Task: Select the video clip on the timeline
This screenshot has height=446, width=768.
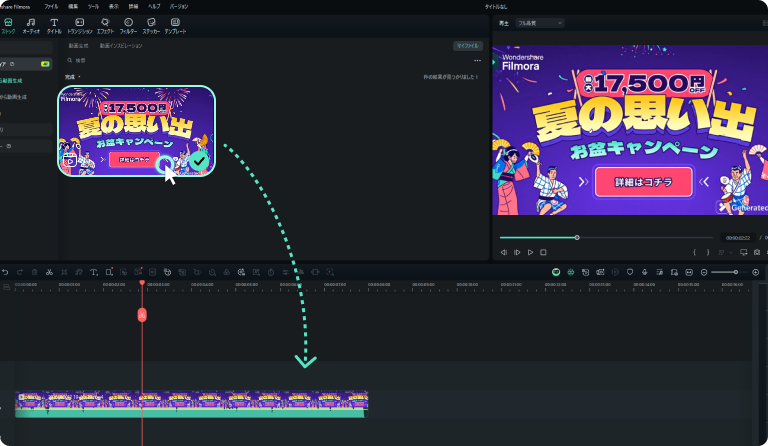Action: 192,404
